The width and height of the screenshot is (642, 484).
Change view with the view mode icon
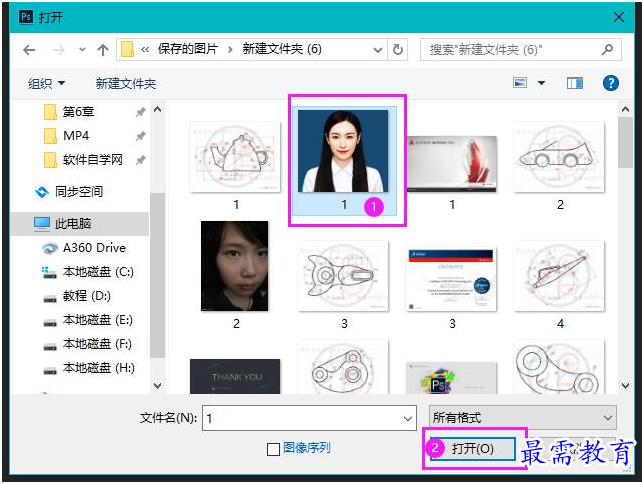tap(520, 83)
